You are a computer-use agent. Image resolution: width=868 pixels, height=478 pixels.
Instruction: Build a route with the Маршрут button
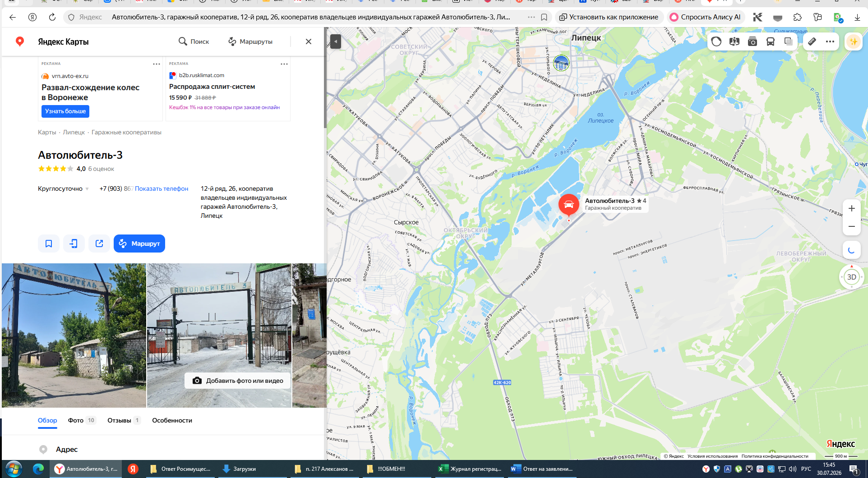pyautogui.click(x=139, y=244)
